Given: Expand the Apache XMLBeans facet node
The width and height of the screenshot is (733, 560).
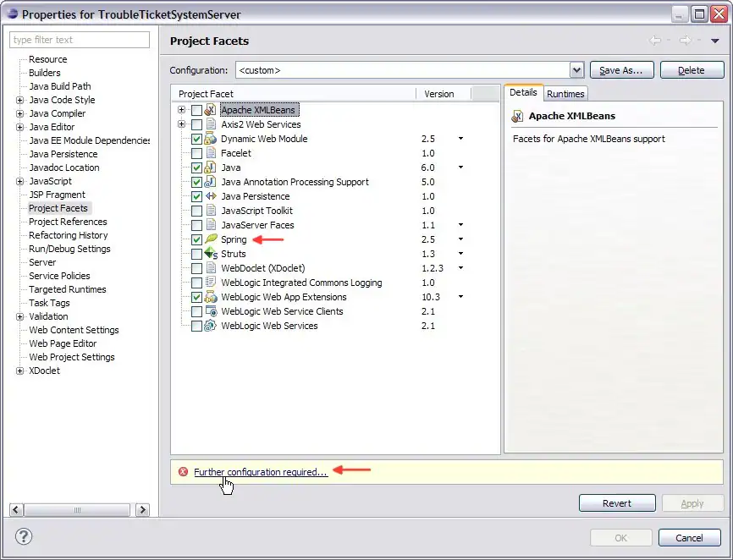Looking at the screenshot, I should (182, 110).
